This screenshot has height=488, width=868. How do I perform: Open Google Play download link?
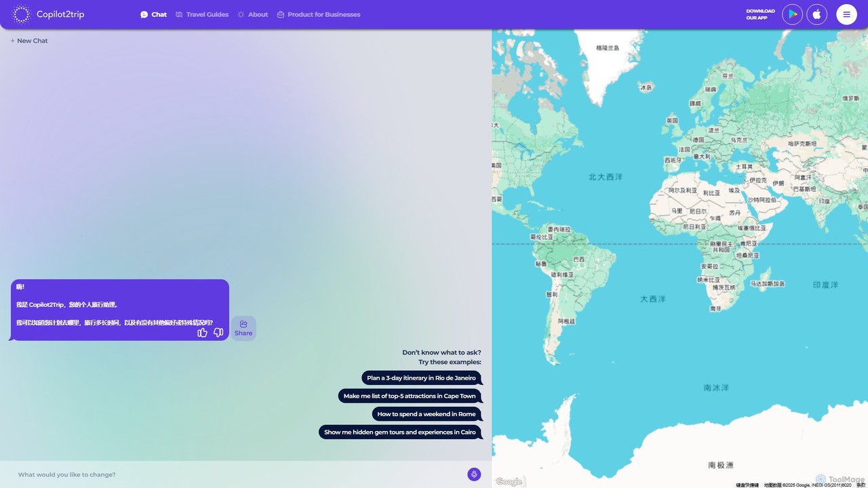[792, 14]
